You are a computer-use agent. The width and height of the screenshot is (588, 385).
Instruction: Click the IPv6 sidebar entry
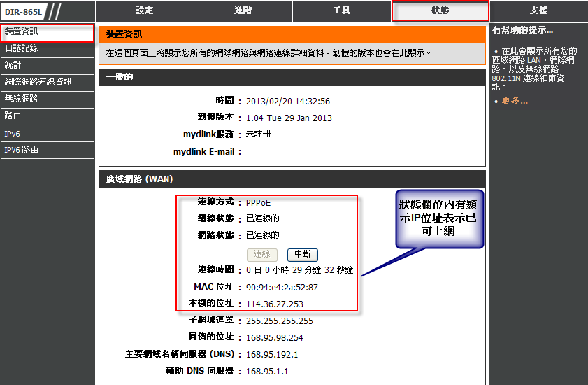click(47, 133)
